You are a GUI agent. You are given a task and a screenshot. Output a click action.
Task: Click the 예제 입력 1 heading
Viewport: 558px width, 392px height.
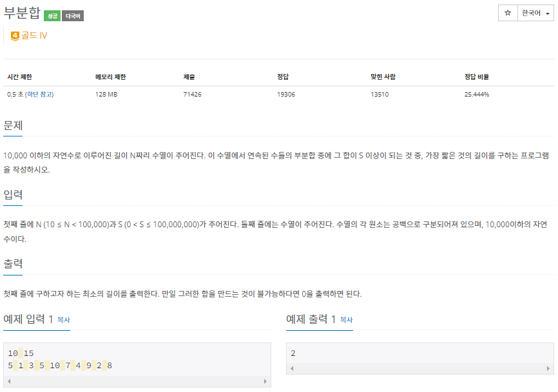pyautogui.click(x=28, y=319)
